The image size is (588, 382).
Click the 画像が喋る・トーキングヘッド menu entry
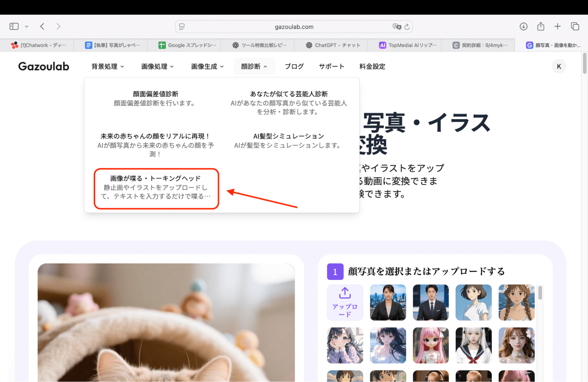pos(156,188)
